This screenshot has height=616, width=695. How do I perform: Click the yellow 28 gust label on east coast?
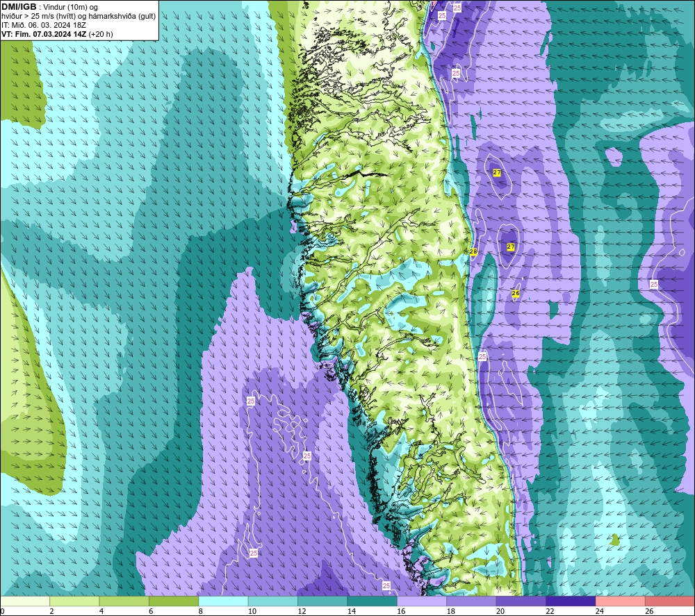pos(473,251)
